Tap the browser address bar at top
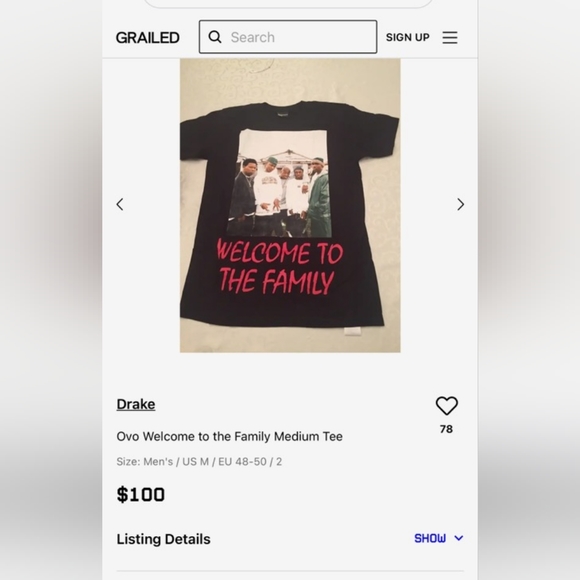Image resolution: width=580 pixels, height=580 pixels. click(x=288, y=4)
